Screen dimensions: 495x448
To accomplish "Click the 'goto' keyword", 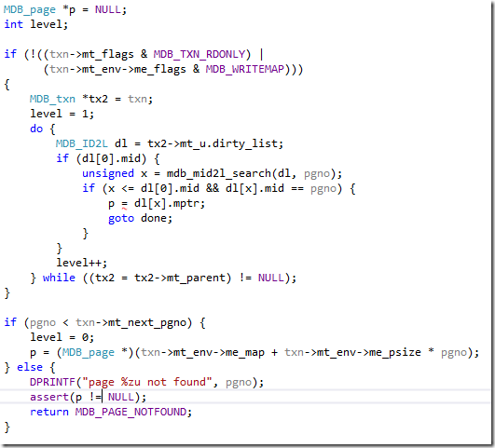I will [x=121, y=218].
